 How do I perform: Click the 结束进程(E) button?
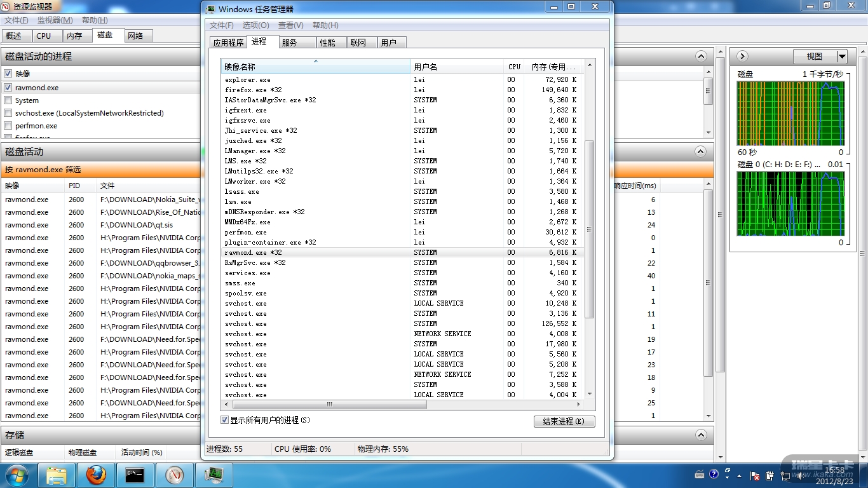564,421
